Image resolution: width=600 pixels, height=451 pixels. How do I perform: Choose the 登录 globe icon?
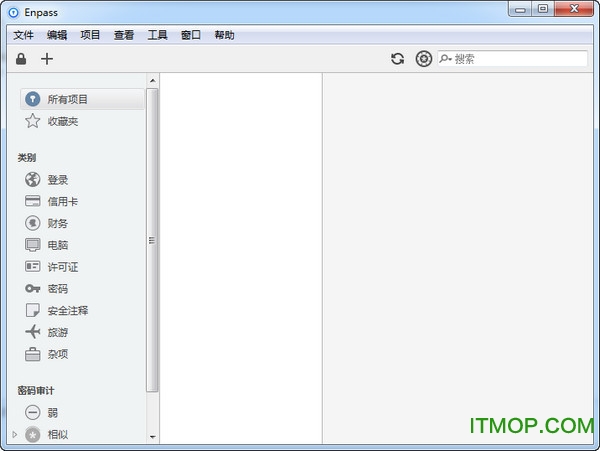coord(33,179)
